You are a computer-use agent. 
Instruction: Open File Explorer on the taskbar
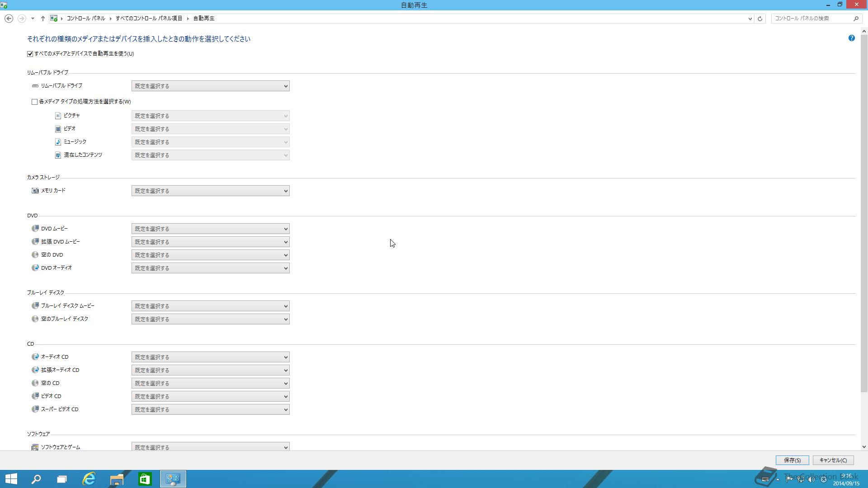(x=117, y=479)
